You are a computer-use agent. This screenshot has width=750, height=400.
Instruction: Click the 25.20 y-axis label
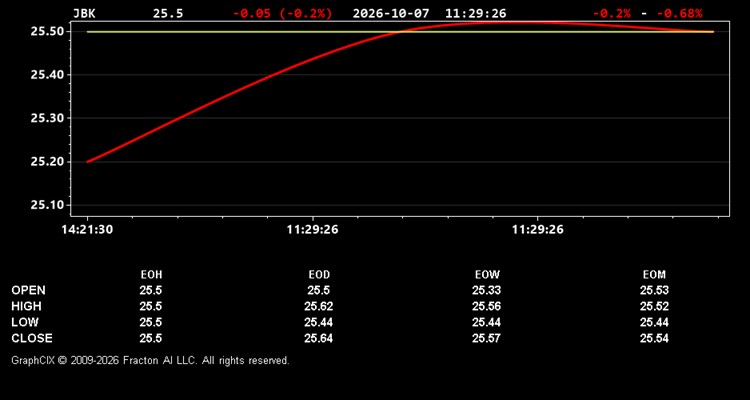pos(48,162)
